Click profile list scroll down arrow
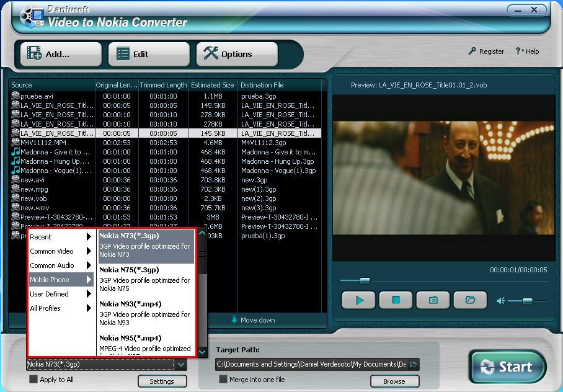Image resolution: width=563 pixels, height=392 pixels. coord(202,352)
